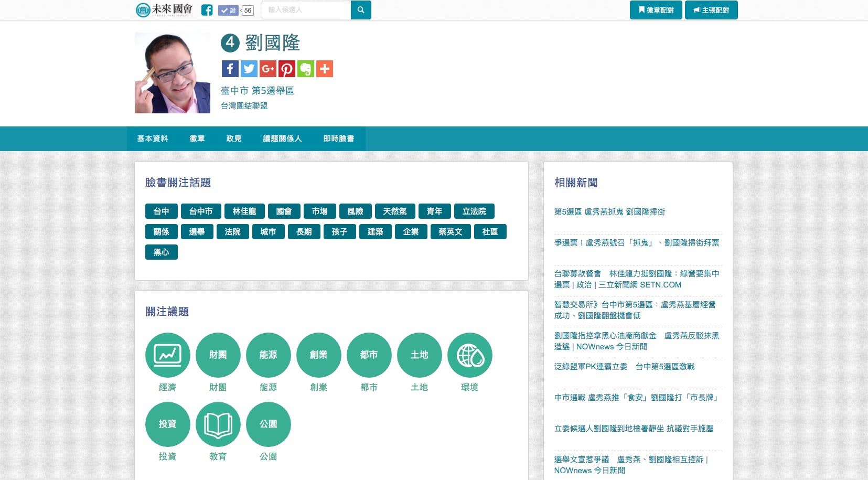This screenshot has width=868, height=480.
Task: Select the 經濟 chart issue icon
Action: coord(167,355)
